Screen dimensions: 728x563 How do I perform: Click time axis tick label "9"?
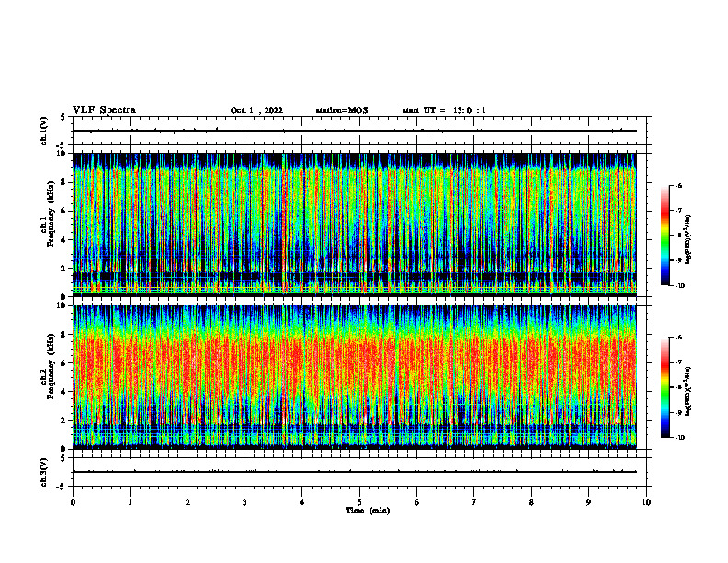tap(588, 502)
